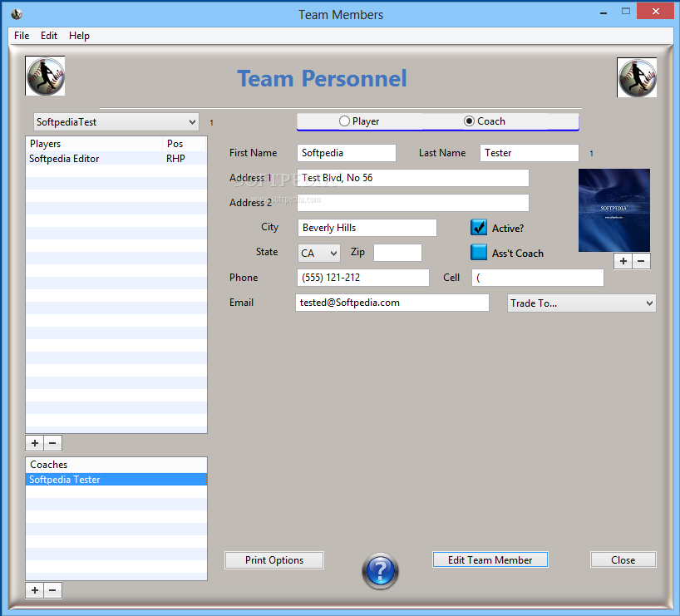
Task: Open the Edit menu
Action: pyautogui.click(x=49, y=36)
